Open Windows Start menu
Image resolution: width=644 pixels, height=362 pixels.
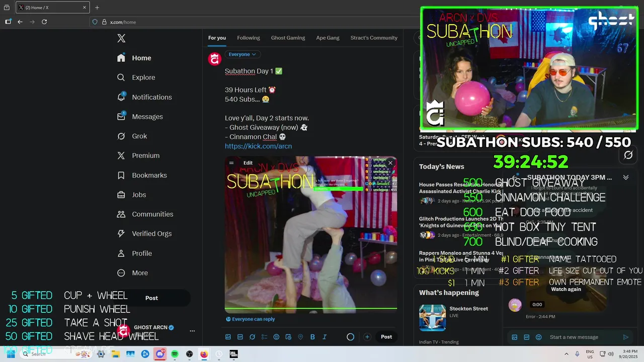click(11, 354)
